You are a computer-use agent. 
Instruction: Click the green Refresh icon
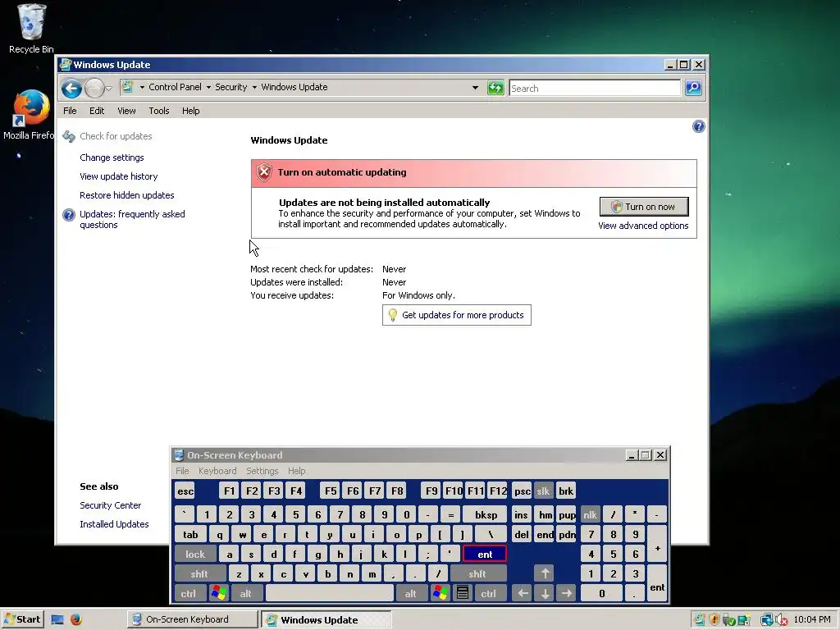point(495,87)
